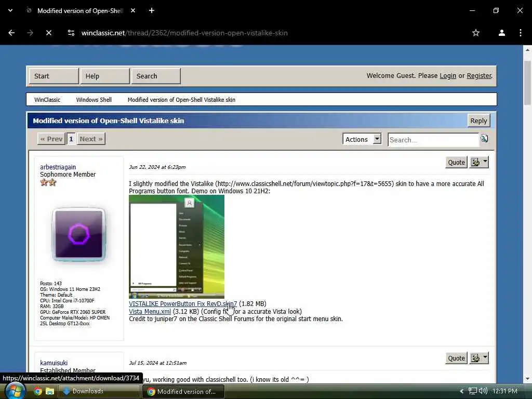
Task: View site information icon in address bar
Action: point(71,33)
